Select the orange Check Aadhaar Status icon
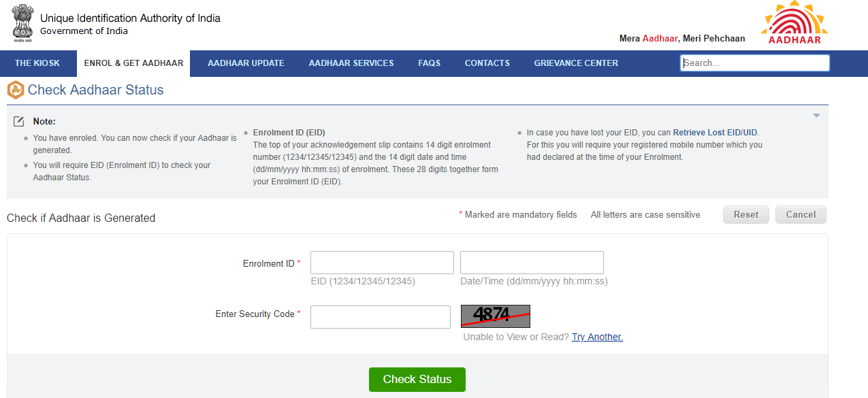868x398 pixels. pos(14,90)
